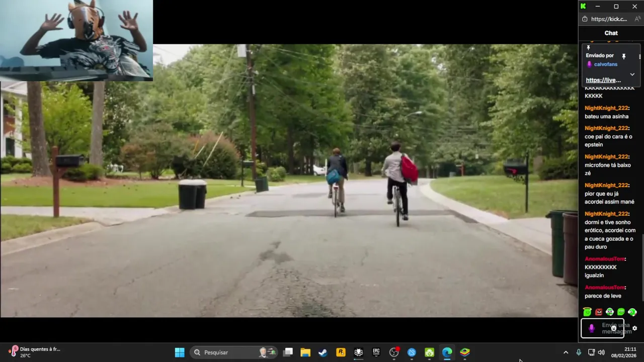The image size is (644, 362).
Task: Open NightKnight_222 profile at 'bateu uma asinha'
Action: (x=607, y=108)
